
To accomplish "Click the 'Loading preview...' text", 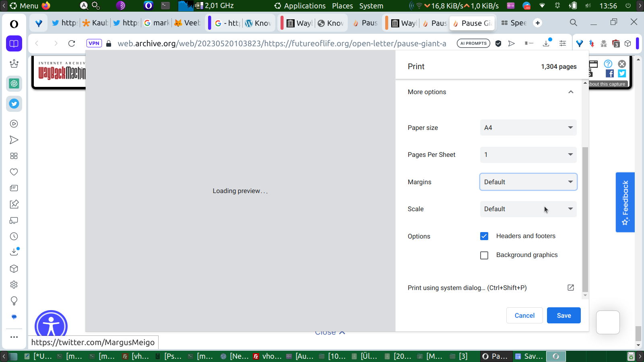I will pos(240,191).
